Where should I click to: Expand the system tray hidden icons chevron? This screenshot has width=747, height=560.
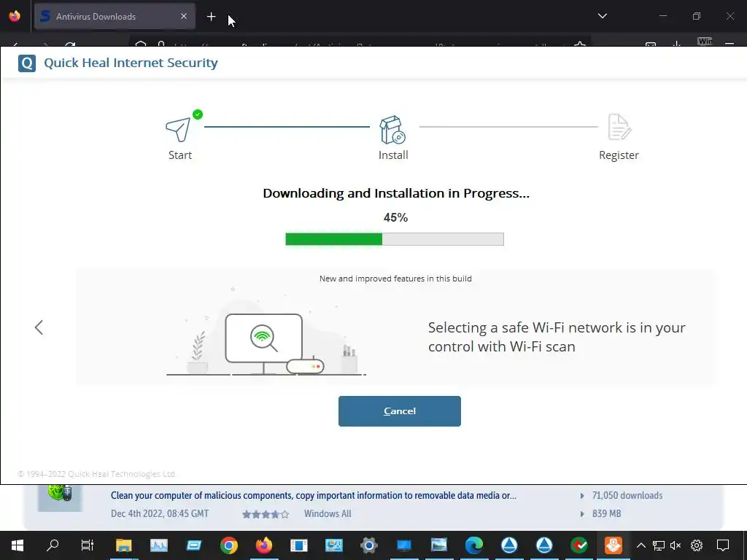pyautogui.click(x=641, y=545)
